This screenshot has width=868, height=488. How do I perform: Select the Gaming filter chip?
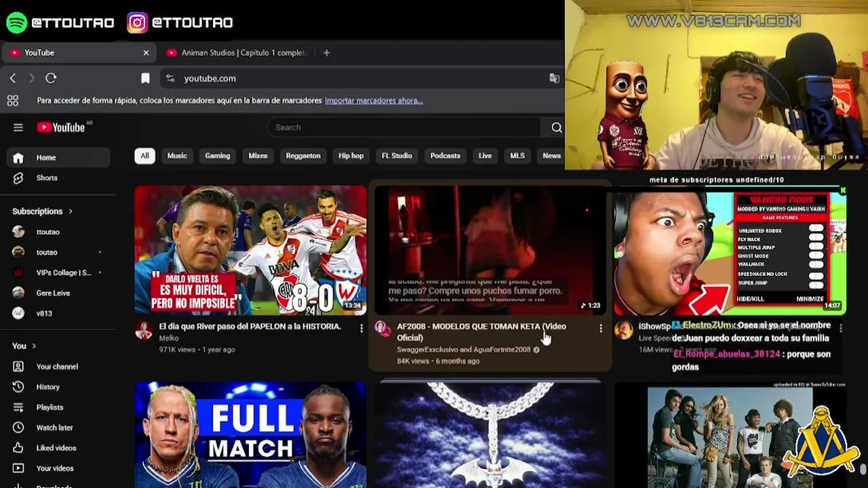tap(218, 156)
